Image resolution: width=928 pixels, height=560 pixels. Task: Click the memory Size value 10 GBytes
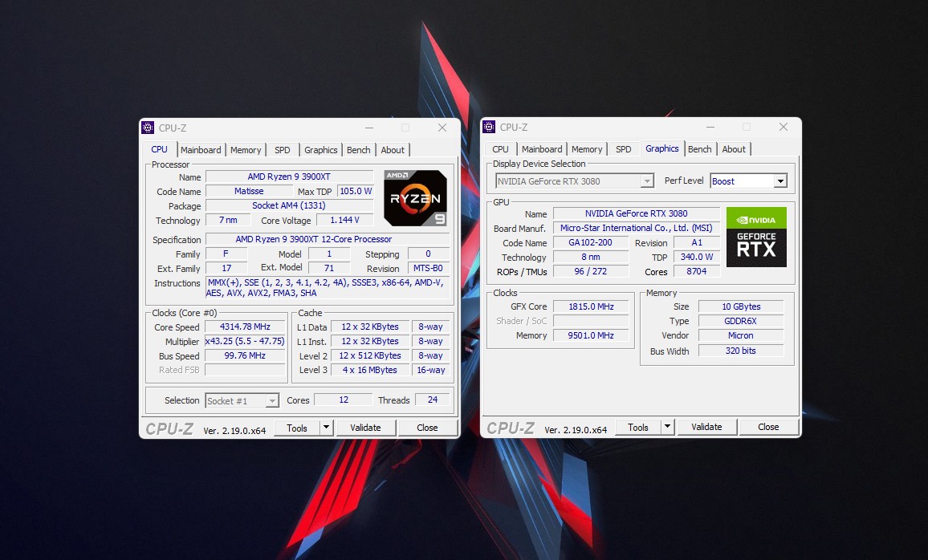tap(741, 306)
